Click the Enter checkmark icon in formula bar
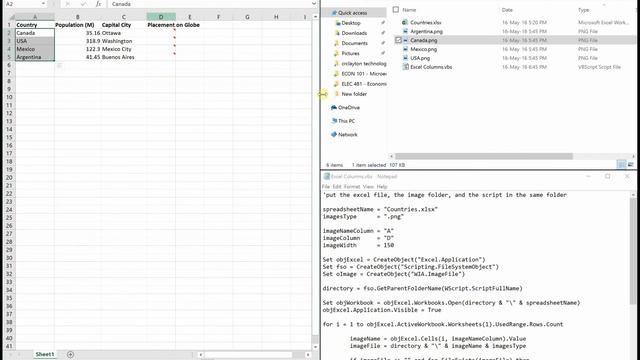This screenshot has height=360, width=640. coord(83,4)
